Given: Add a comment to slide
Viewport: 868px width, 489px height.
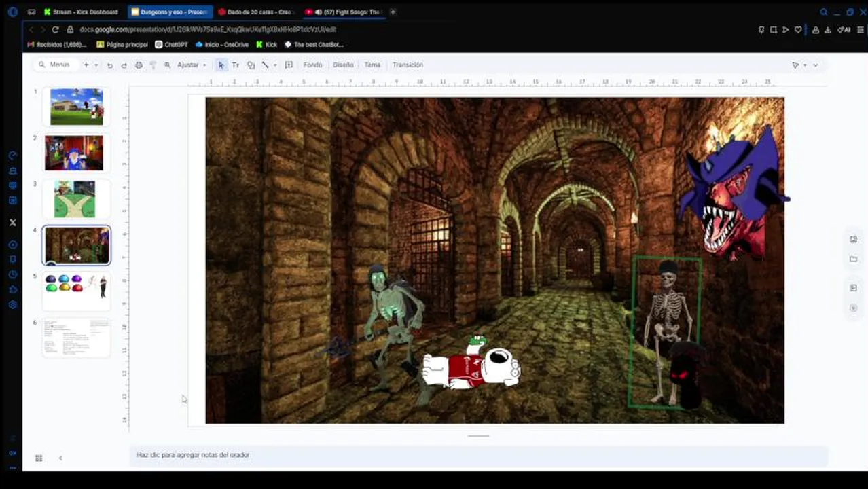Looking at the screenshot, I should pyautogui.click(x=289, y=65).
